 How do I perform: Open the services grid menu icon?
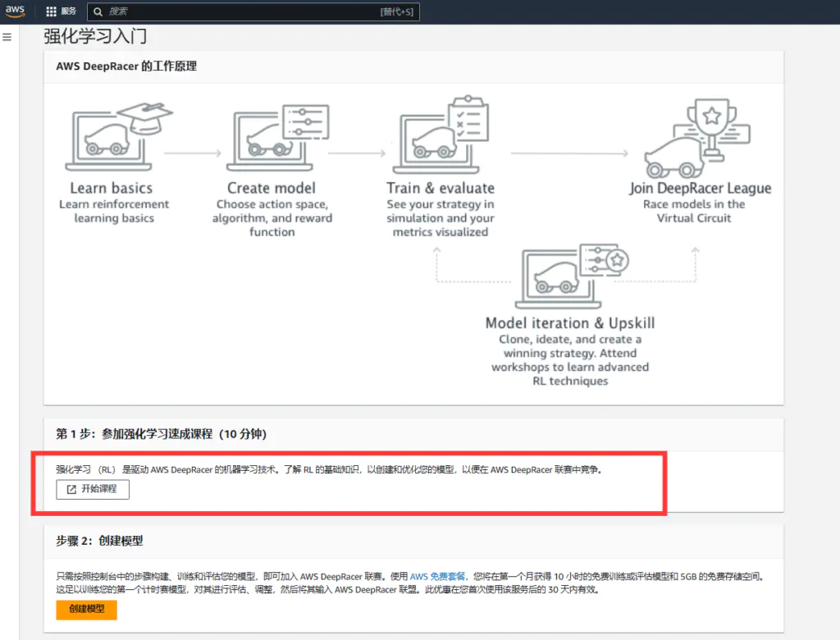51,11
